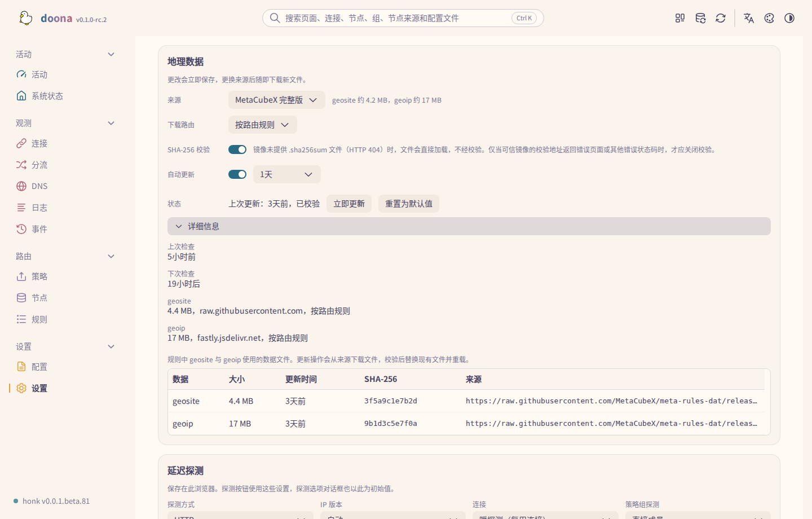Collapse the 详细信息 details section

pos(469,226)
